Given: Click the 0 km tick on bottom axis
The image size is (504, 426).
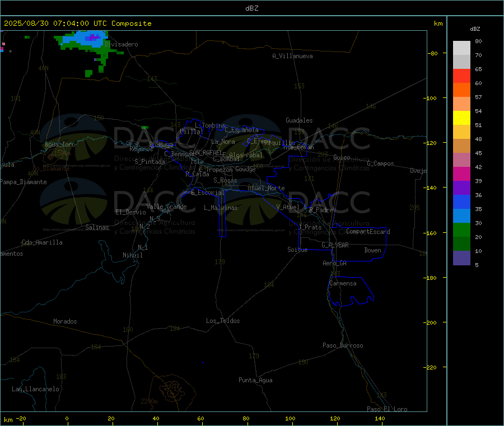Looking at the screenshot, I should (67, 418).
